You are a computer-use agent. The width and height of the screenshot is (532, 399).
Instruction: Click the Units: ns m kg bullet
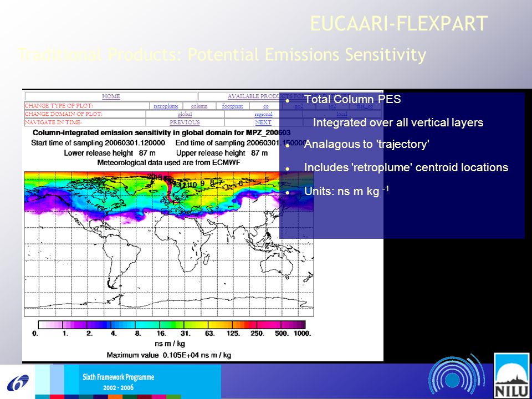coord(346,191)
